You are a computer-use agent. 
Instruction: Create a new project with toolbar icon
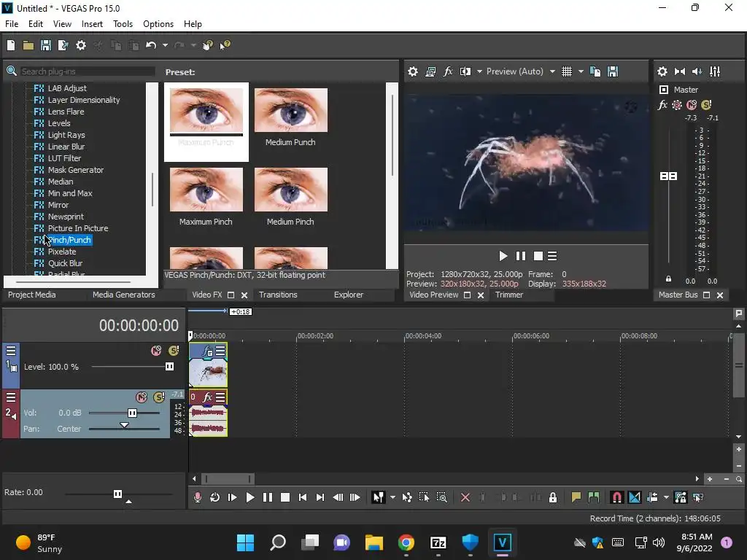click(x=11, y=45)
